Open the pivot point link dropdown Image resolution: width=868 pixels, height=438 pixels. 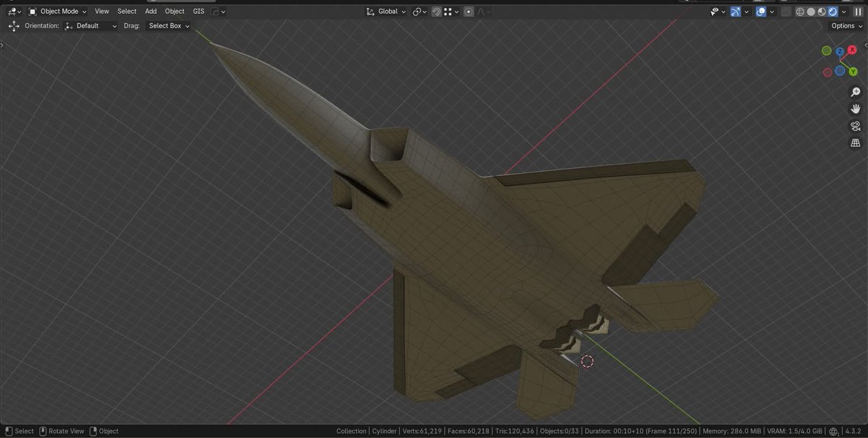tap(420, 12)
